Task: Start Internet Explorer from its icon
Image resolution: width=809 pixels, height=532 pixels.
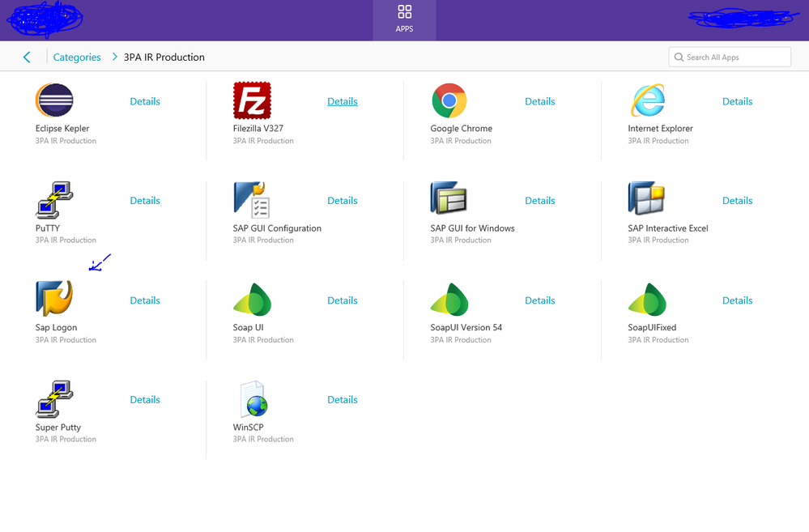Action: pyautogui.click(x=647, y=101)
